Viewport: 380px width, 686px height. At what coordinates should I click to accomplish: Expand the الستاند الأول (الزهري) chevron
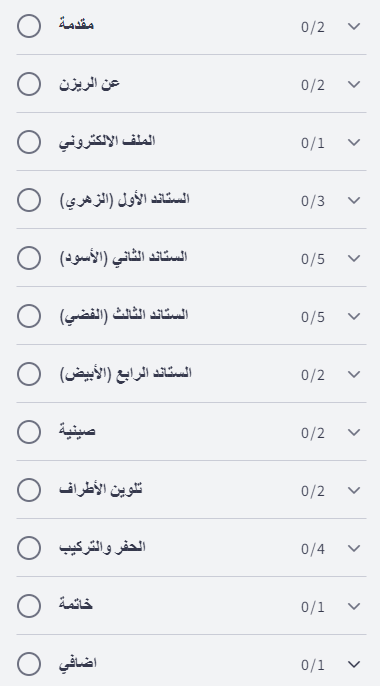coord(354,200)
